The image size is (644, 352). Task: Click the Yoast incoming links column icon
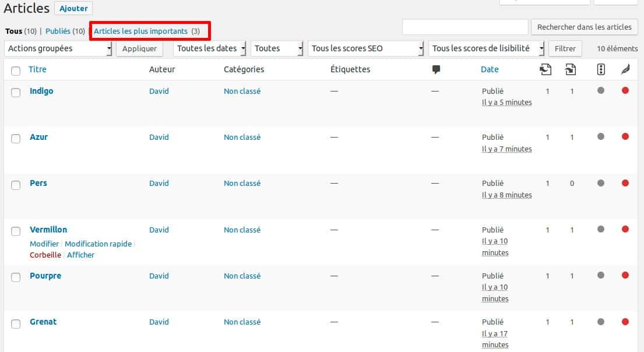[546, 69]
